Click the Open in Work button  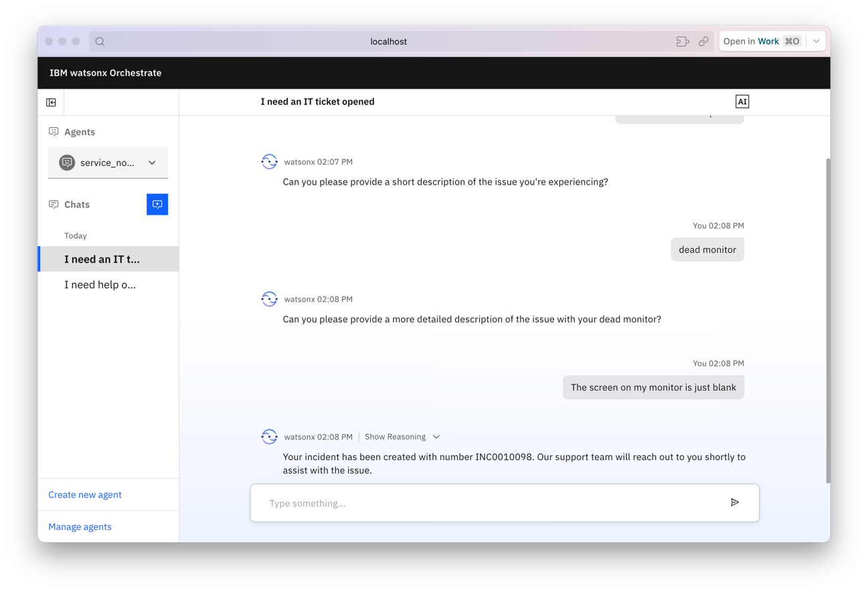[762, 41]
